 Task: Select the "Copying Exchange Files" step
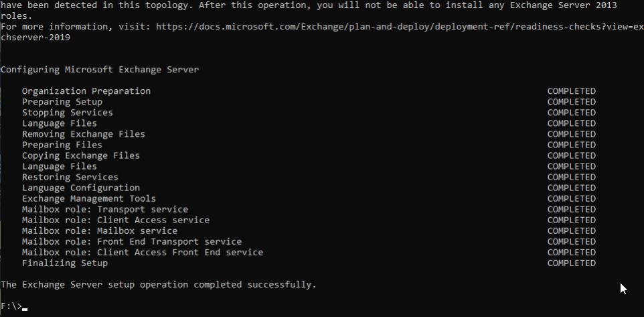point(80,155)
